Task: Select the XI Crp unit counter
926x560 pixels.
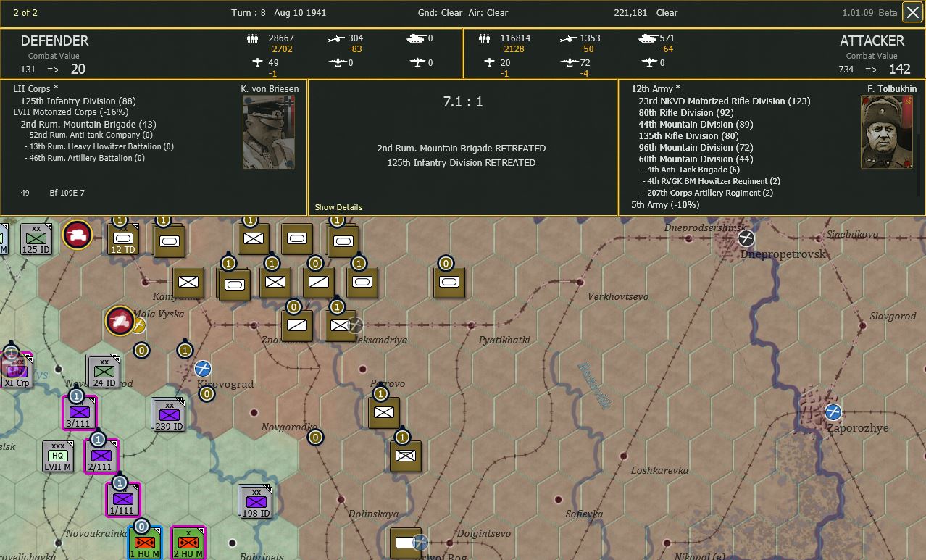Action: pyautogui.click(x=16, y=371)
